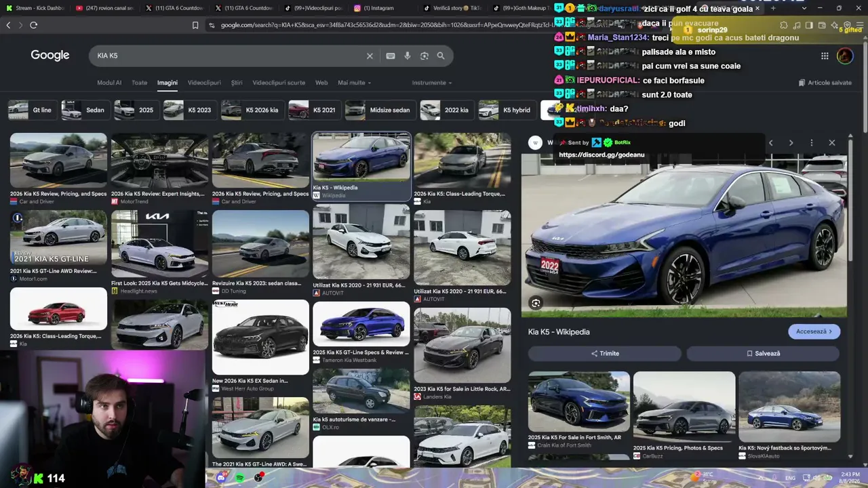Apply the Midsize sedan filter chip

pyautogui.click(x=380, y=110)
